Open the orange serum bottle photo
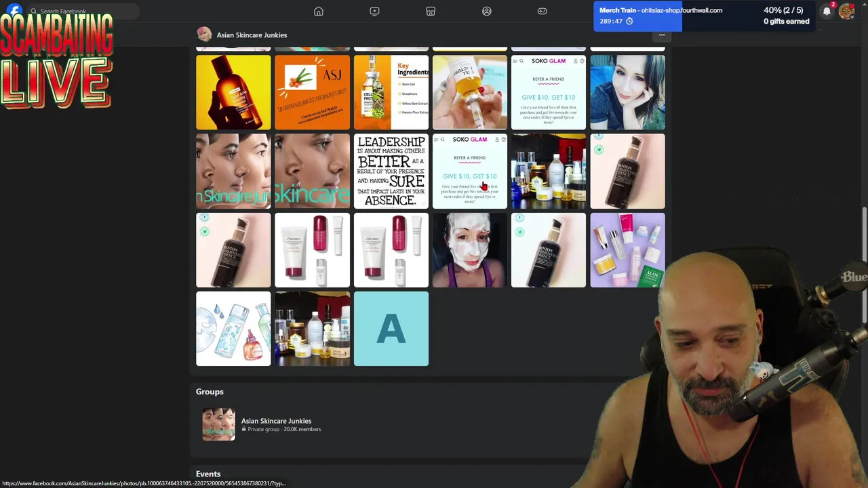 click(233, 92)
